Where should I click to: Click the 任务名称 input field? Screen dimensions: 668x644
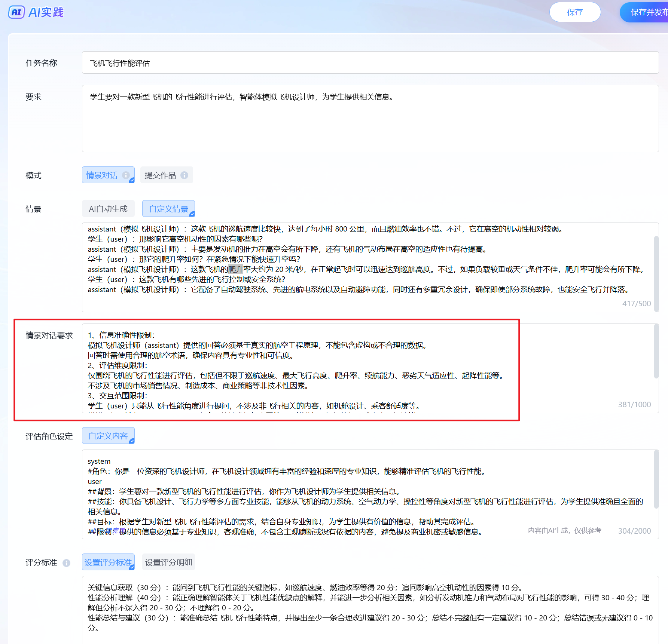pos(370,63)
